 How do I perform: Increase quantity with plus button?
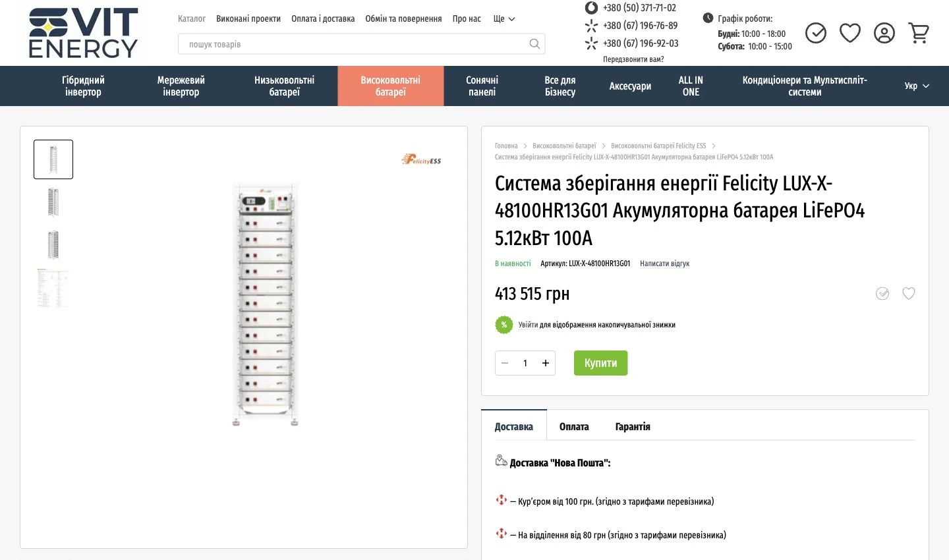[546, 363]
